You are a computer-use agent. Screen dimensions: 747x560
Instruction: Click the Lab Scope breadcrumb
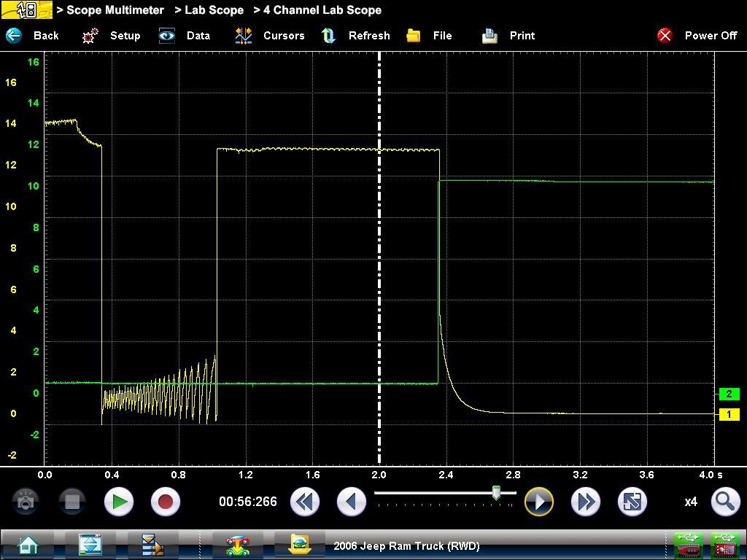(x=209, y=10)
